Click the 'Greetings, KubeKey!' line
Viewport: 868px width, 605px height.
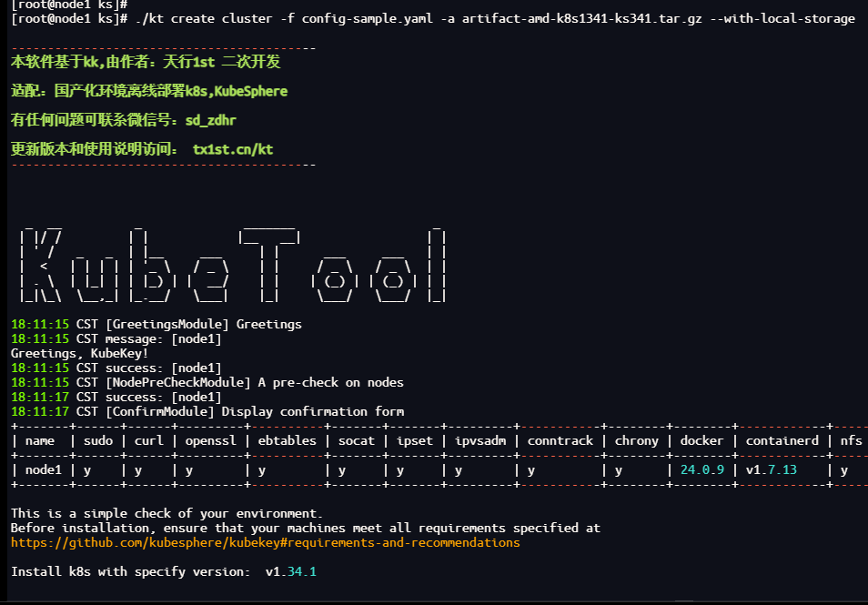pyautogui.click(x=80, y=353)
